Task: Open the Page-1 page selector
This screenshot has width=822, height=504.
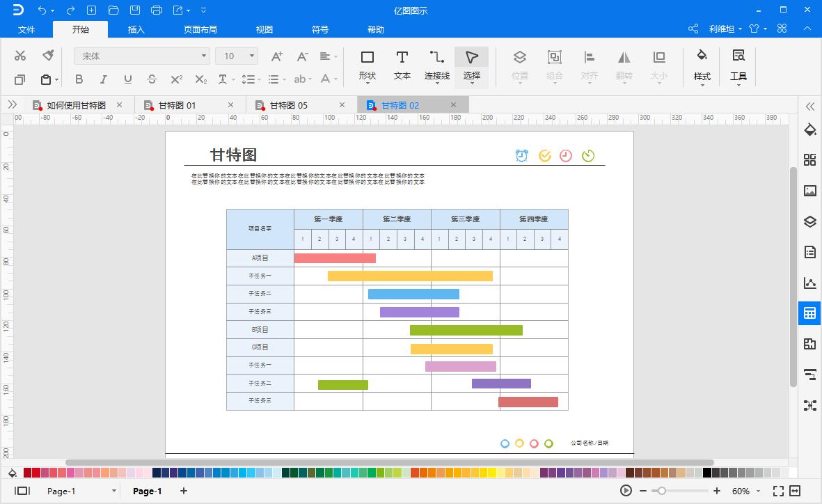Action: coord(113,491)
